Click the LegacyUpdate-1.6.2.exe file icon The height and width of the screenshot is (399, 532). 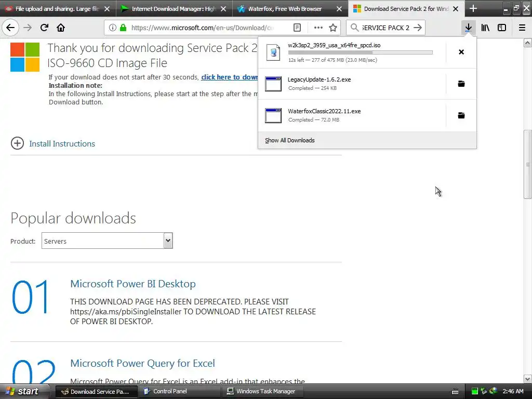point(273,84)
